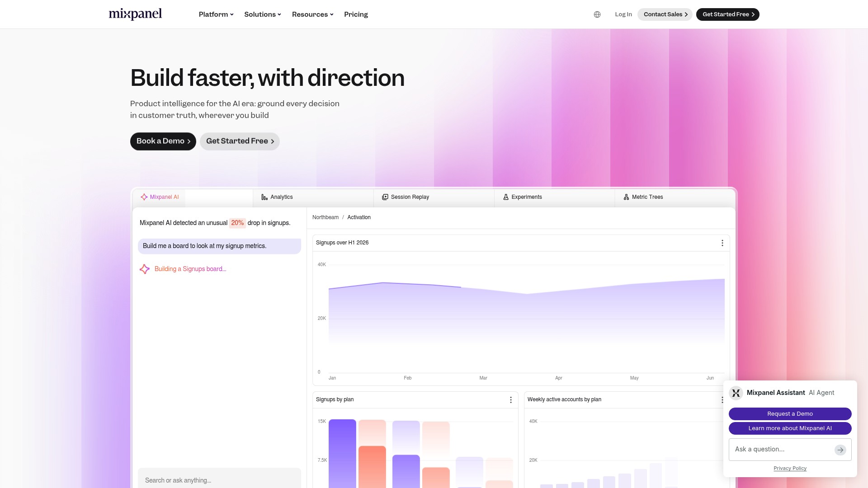Click the Metric Trees icon

click(x=626, y=197)
